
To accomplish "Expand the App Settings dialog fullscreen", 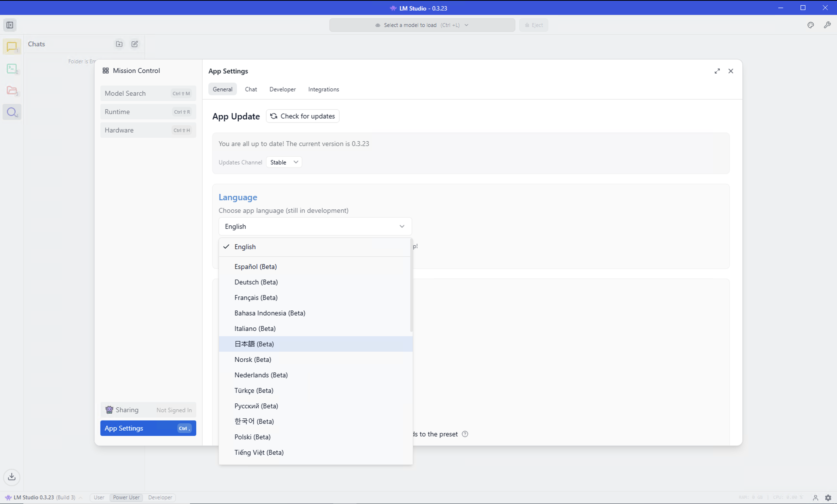I will coord(717,71).
